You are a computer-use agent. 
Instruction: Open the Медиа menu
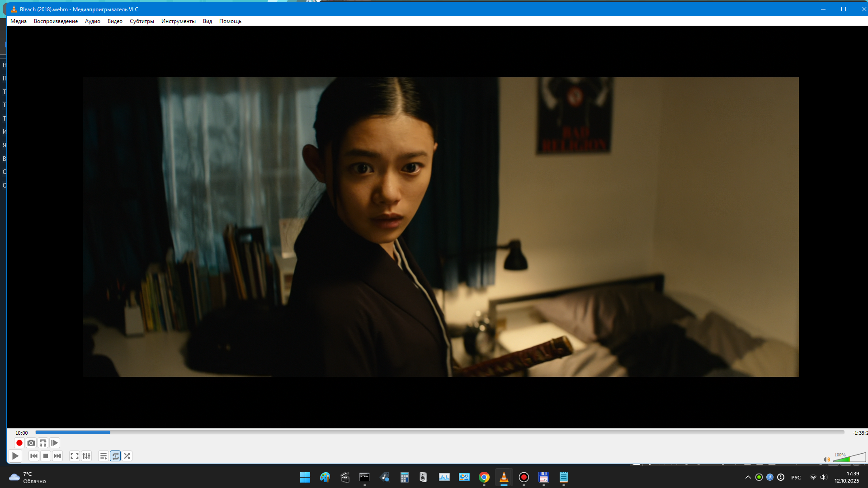point(19,21)
